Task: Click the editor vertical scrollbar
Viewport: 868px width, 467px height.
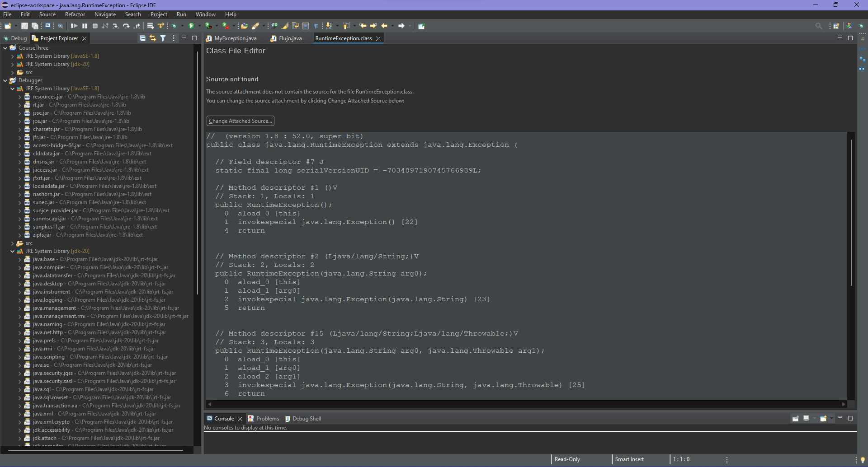Action: 851,212
